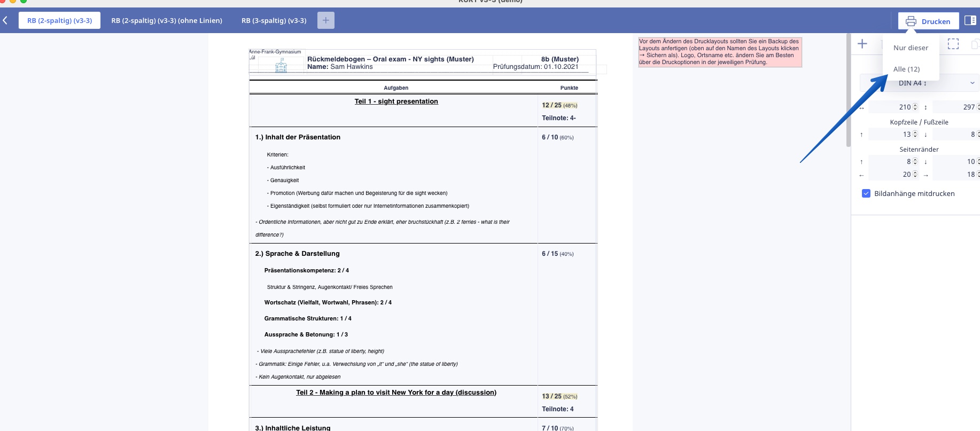Viewport: 980px width, 431px height.
Task: Click the Drucken print button
Action: click(x=928, y=21)
